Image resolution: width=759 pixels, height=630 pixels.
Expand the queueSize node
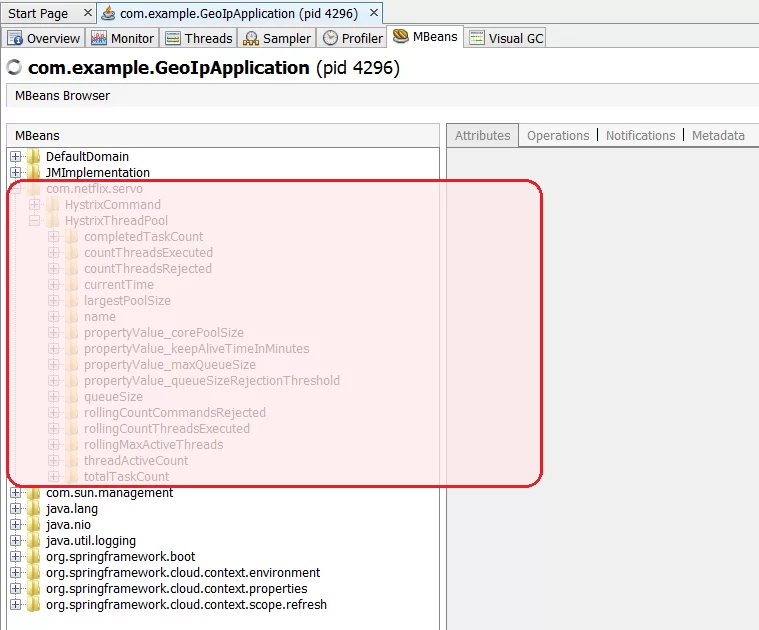pos(54,396)
